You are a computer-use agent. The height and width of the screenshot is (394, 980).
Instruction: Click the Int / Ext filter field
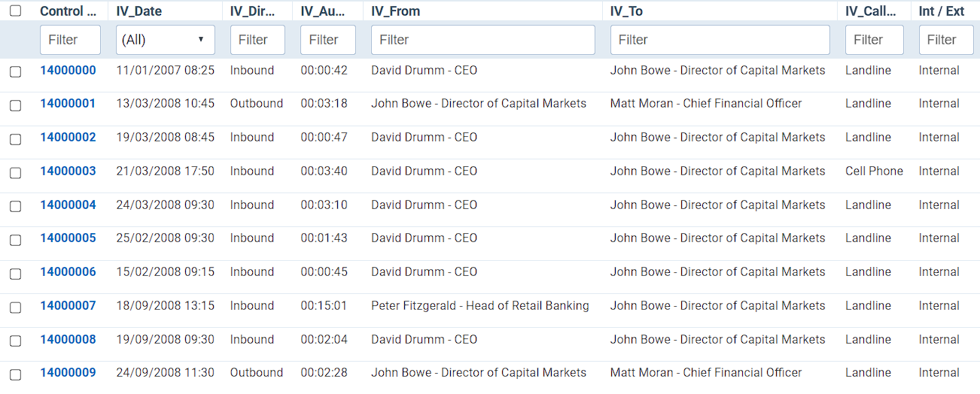946,40
